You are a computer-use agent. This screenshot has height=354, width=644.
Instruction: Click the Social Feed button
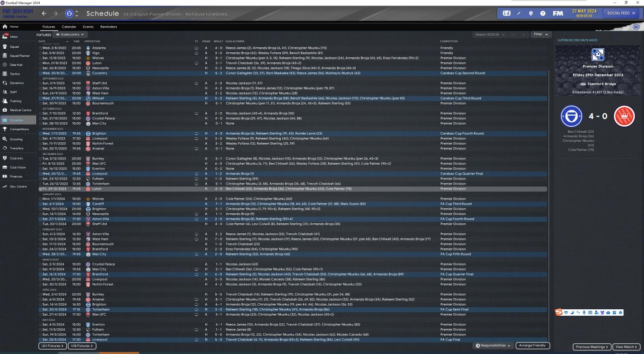620,13
